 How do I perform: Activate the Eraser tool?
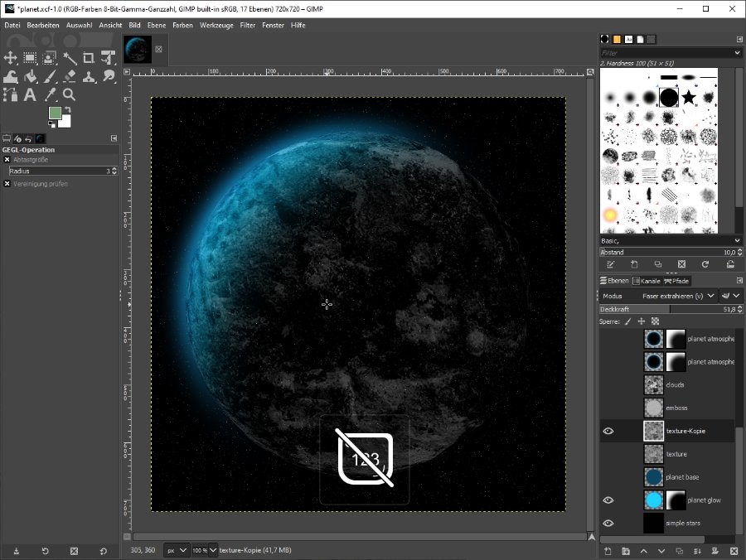(x=69, y=77)
